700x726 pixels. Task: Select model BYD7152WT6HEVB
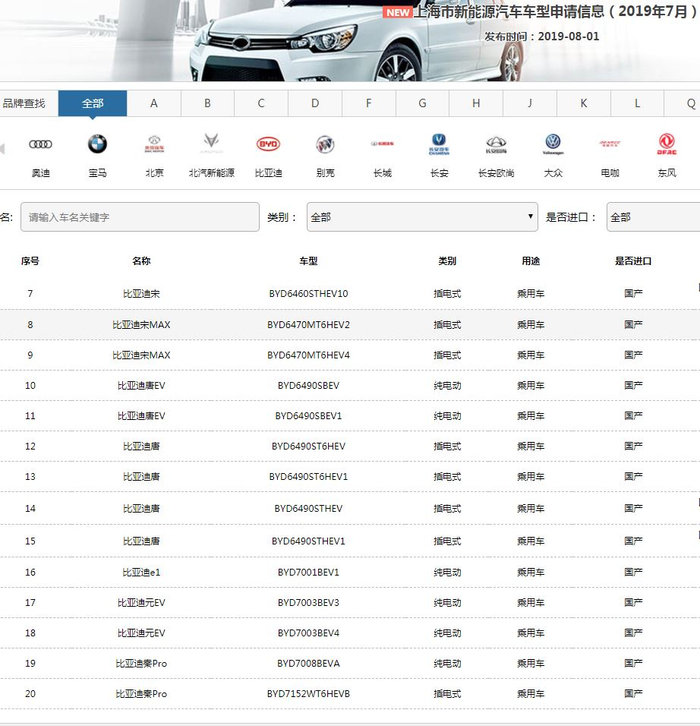point(308,694)
